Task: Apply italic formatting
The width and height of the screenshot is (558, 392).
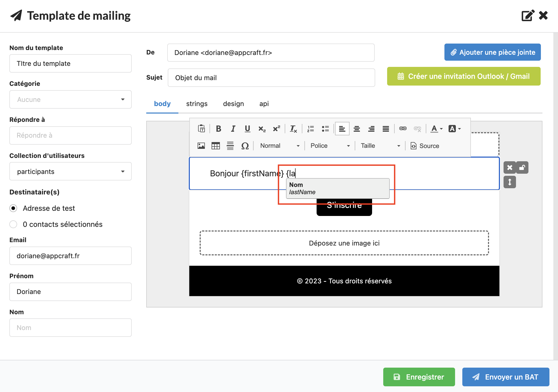Action: click(233, 129)
